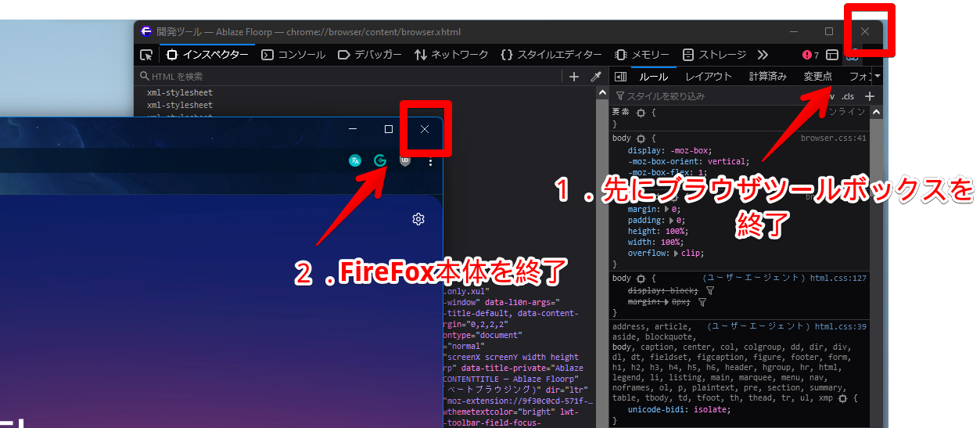Switch to the インスペクター tab

[207, 55]
